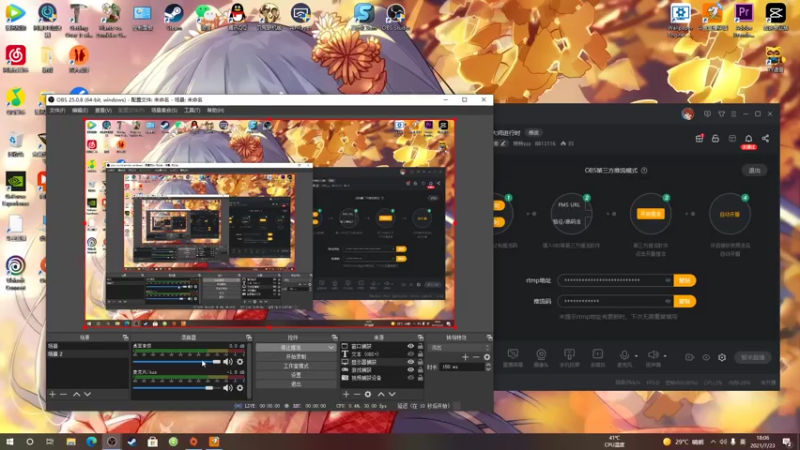800x450 pixels.
Task: Select 场景 2 in scenes list
Action: click(x=87, y=354)
